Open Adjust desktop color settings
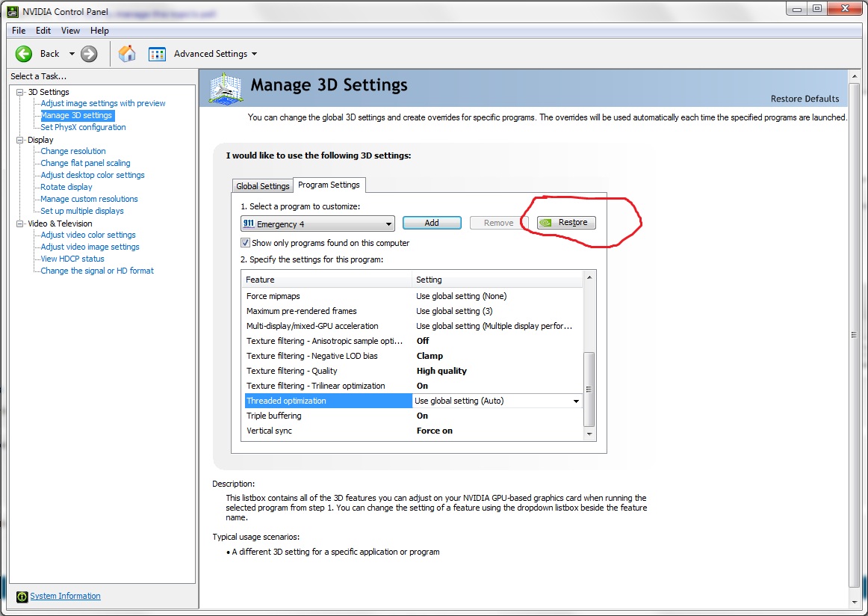Image resolution: width=868 pixels, height=616 pixels. [93, 175]
